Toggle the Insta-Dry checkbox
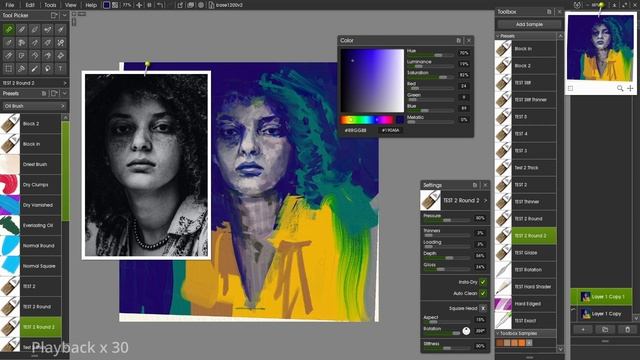Image resolution: width=640 pixels, height=360 pixels. [x=483, y=282]
